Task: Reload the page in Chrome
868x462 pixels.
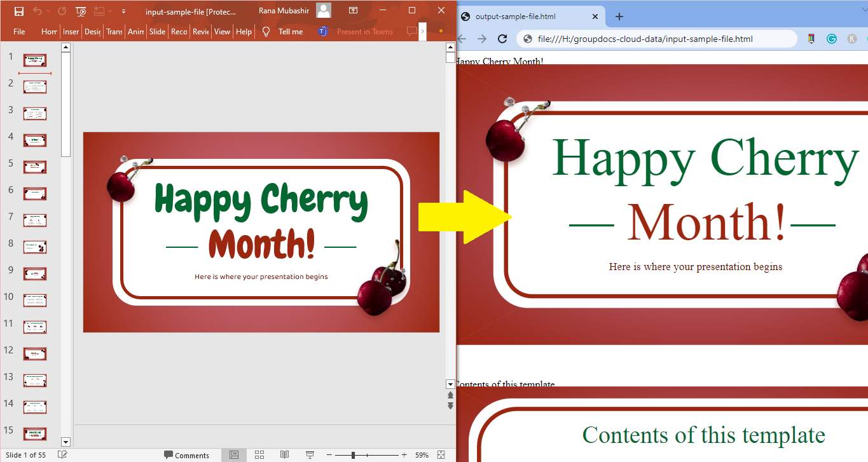Action: coord(502,38)
